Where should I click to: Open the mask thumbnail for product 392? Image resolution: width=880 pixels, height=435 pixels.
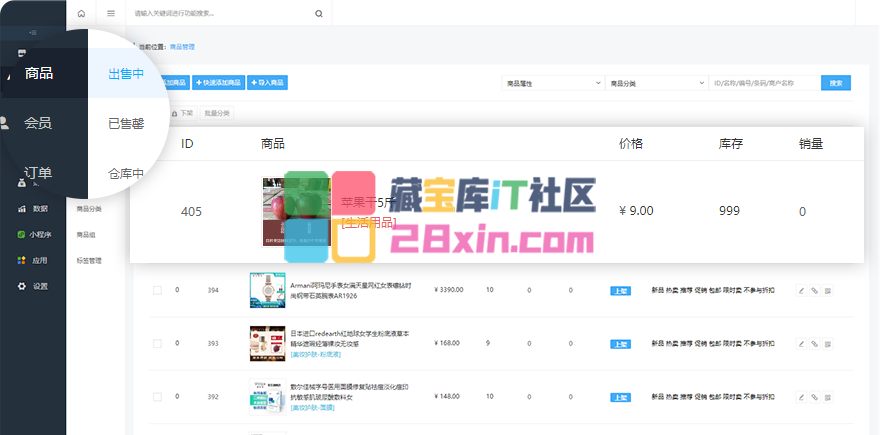click(268, 397)
